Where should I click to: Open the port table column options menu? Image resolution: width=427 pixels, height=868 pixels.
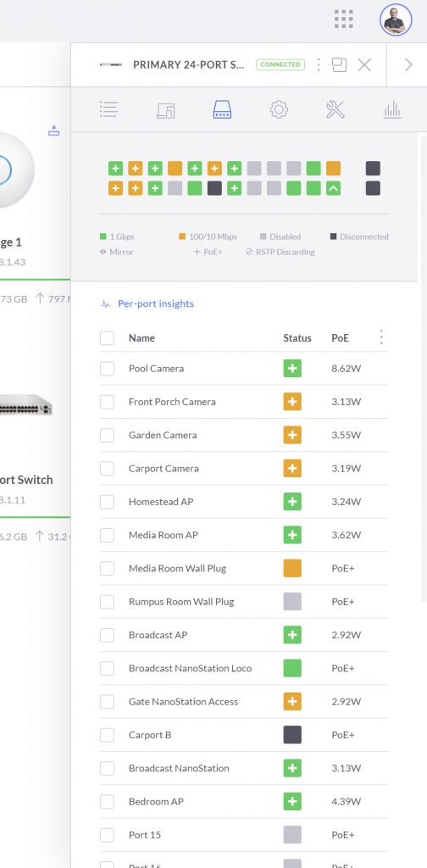[381, 337]
